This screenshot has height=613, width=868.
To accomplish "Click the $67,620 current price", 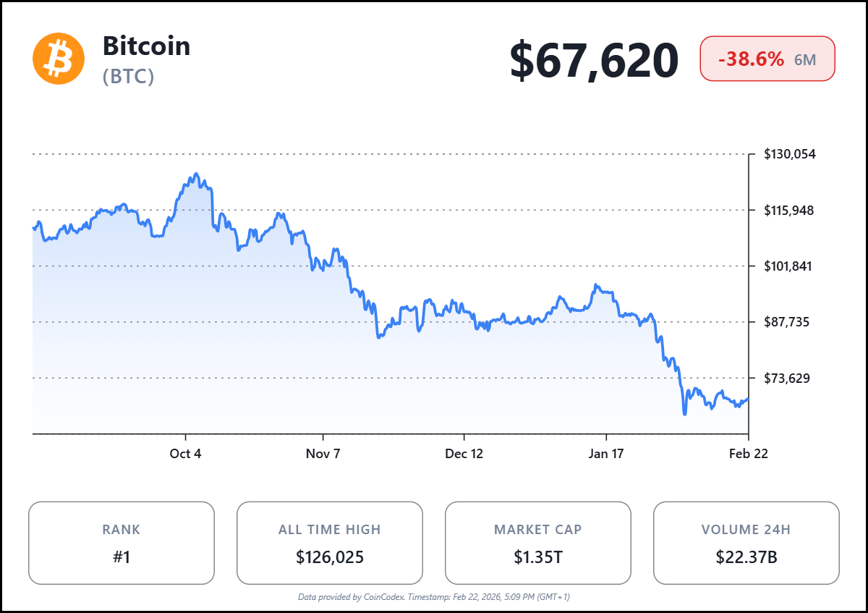I will [x=594, y=60].
